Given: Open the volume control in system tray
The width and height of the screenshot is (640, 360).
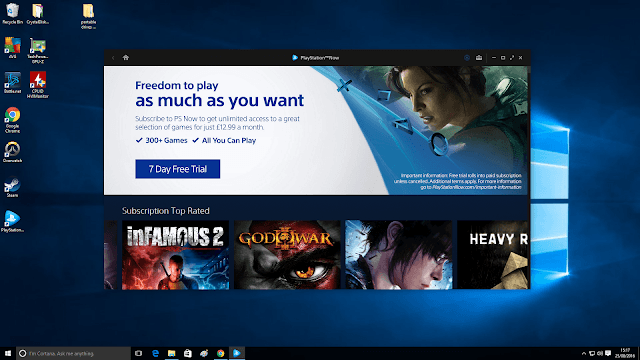Looking at the screenshot, I should (600, 353).
